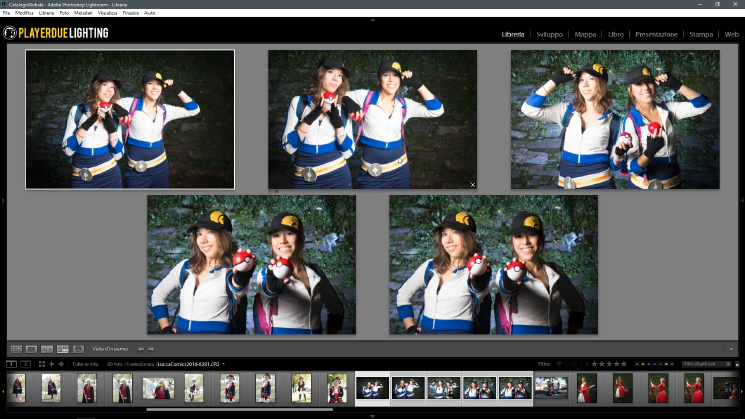Switch to Grid view icon
This screenshot has height=419, width=745.
coord(16,349)
